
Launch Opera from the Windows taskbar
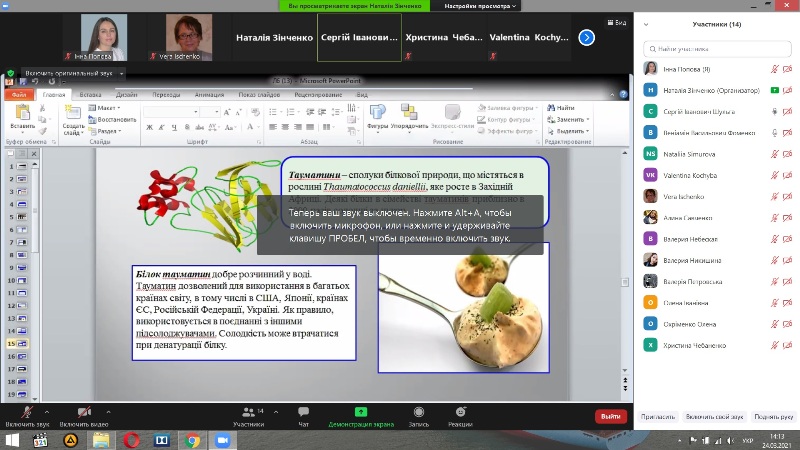tap(132, 440)
